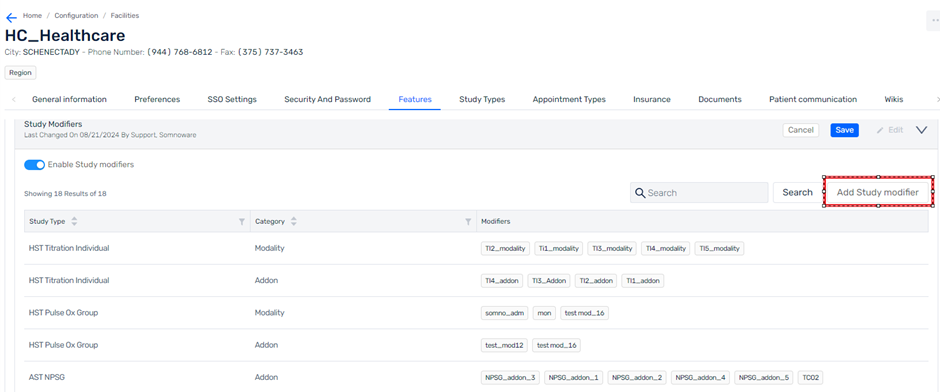Click Addon category in AST NPSG row
The image size is (940, 392).
(266, 378)
